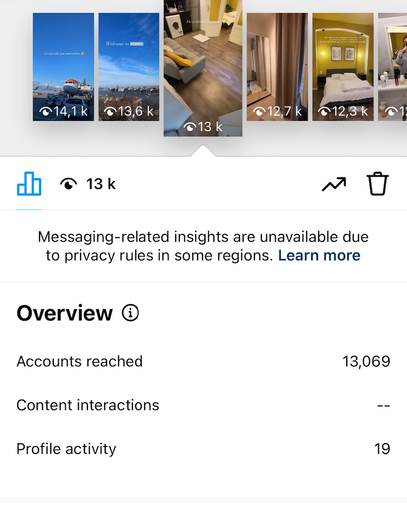Select the yellow bedroom story thumbnail

coord(343,67)
